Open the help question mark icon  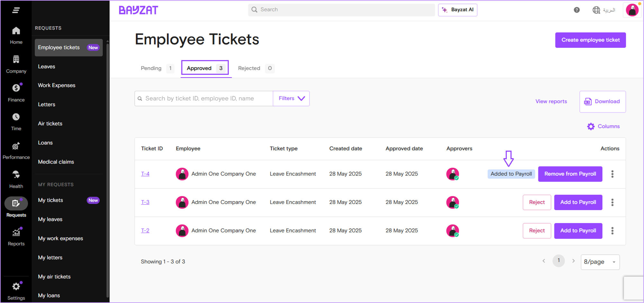[577, 10]
